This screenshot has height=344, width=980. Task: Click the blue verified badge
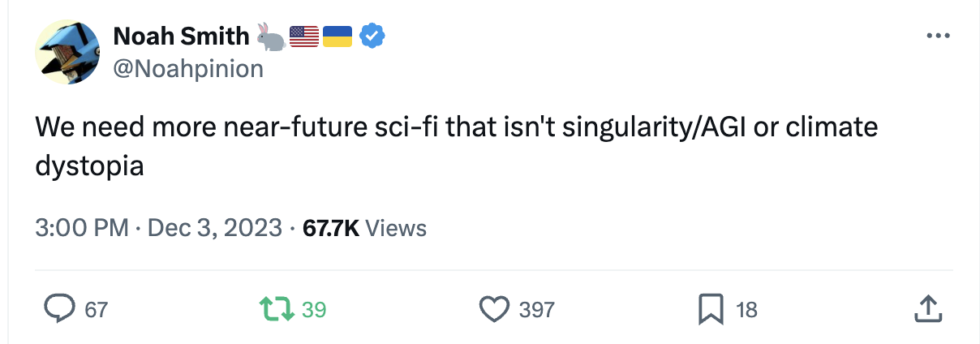372,36
